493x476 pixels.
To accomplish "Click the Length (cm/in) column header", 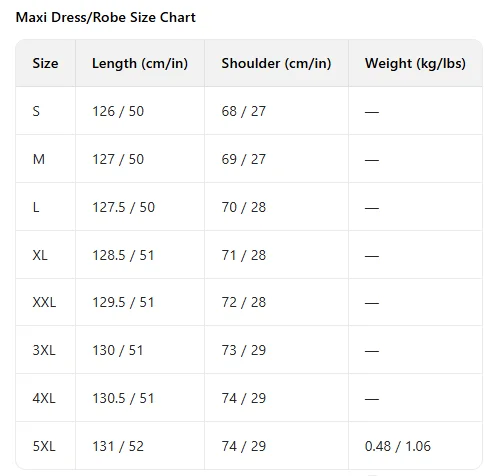I will click(x=140, y=63).
